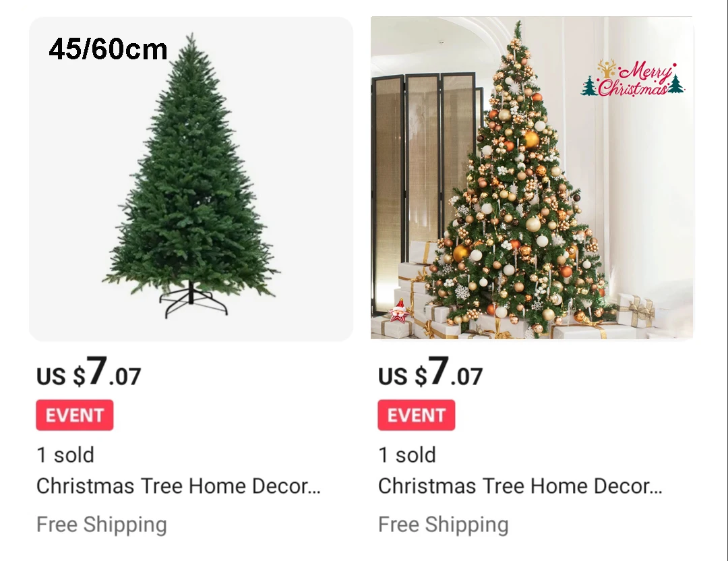Click the ribboned gift box at right of tree
The image size is (728, 561).
coord(636,310)
